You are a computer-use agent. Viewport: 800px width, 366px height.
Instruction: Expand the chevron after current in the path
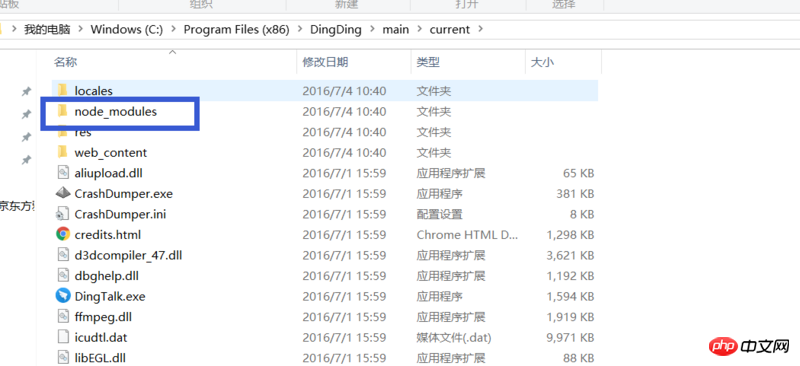click(480, 30)
